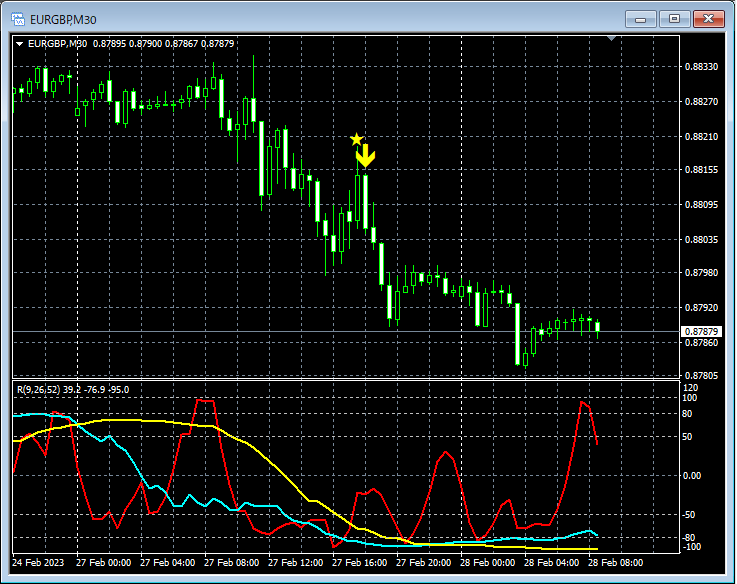Image resolution: width=737 pixels, height=584 pixels.
Task: Click the current price label 0.87879
Action: tap(701, 331)
